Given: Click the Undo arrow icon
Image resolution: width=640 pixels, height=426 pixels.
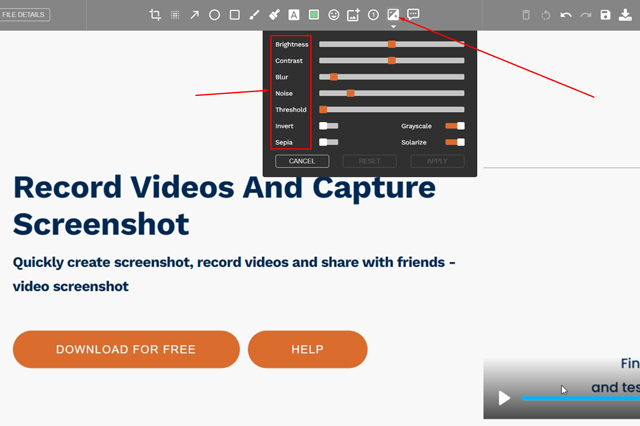Looking at the screenshot, I should (x=566, y=15).
